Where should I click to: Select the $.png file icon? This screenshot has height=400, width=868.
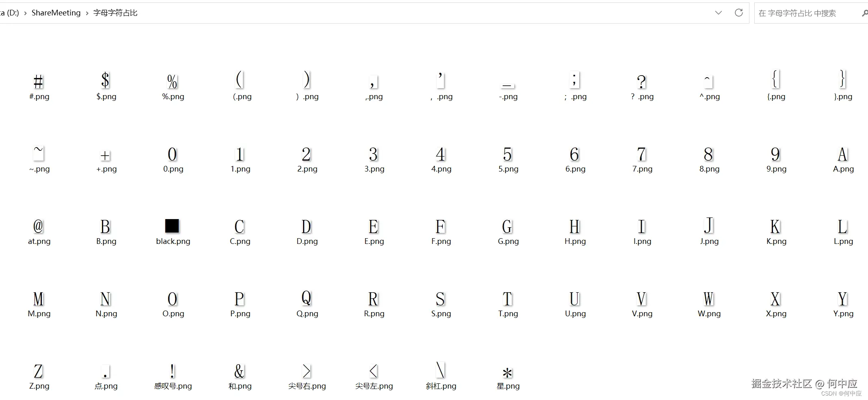click(106, 80)
